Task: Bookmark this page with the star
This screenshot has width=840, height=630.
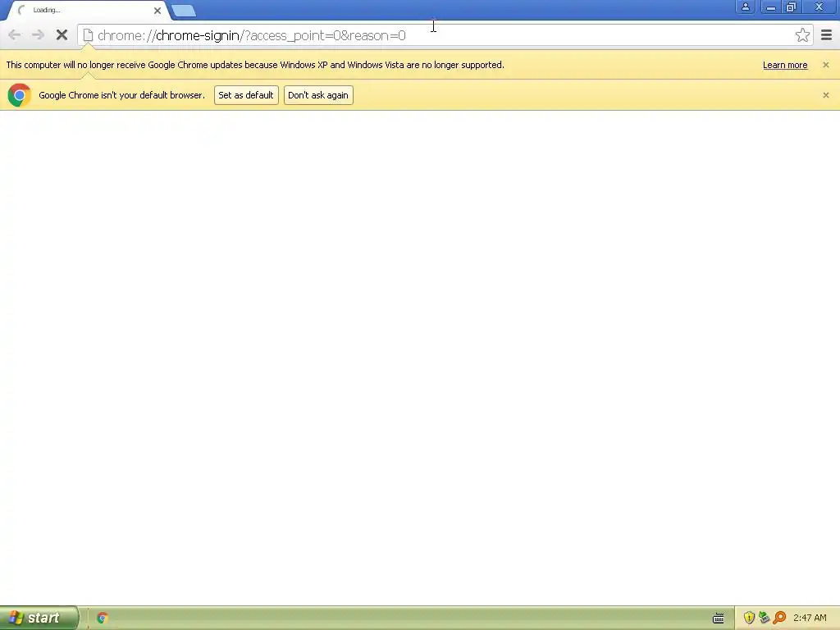Action: point(802,35)
